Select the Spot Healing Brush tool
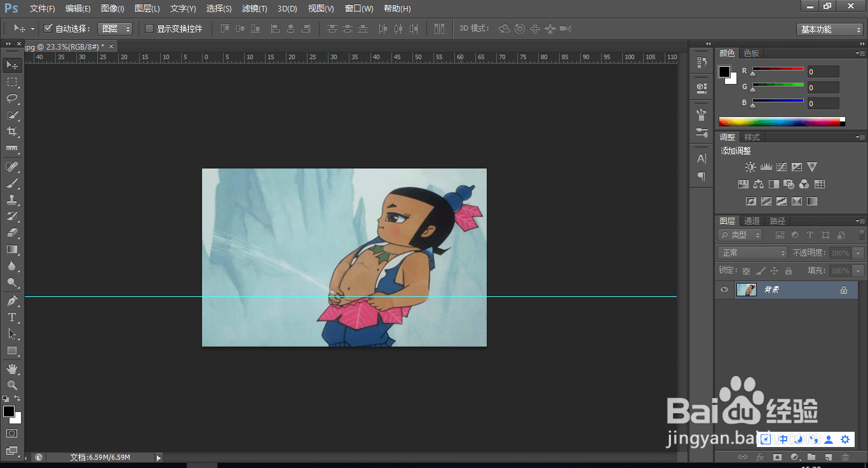 tap(12, 167)
